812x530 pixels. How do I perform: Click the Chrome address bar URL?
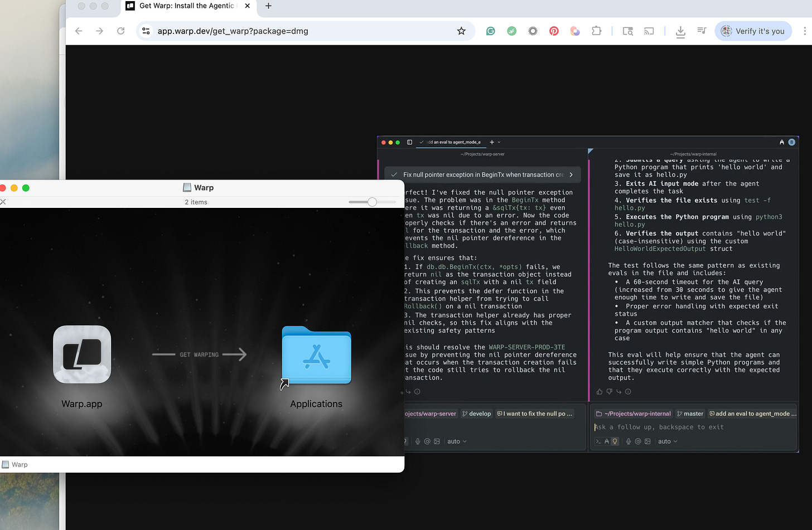[233, 31]
